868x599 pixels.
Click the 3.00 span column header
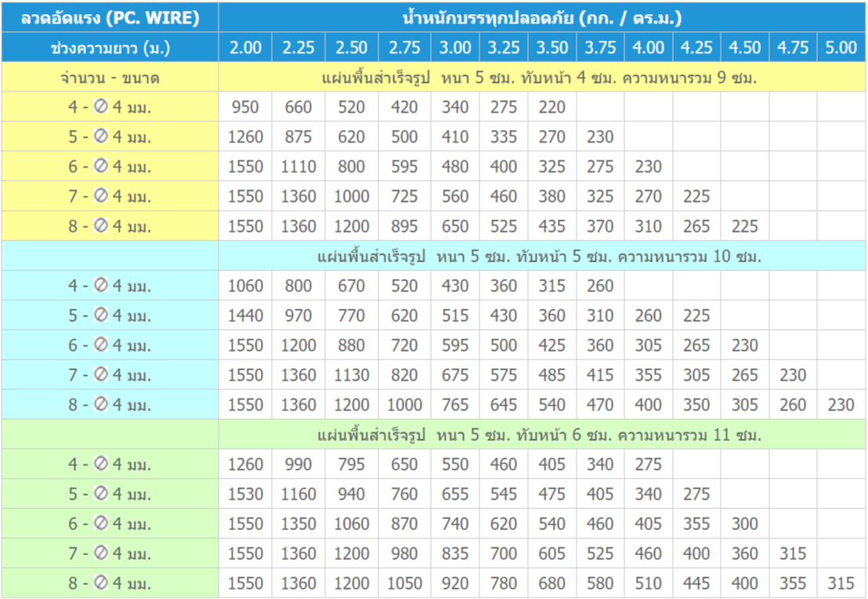(455, 47)
